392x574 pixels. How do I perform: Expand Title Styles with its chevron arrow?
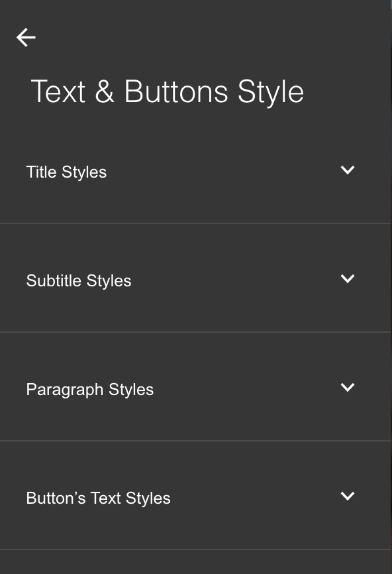(x=348, y=170)
